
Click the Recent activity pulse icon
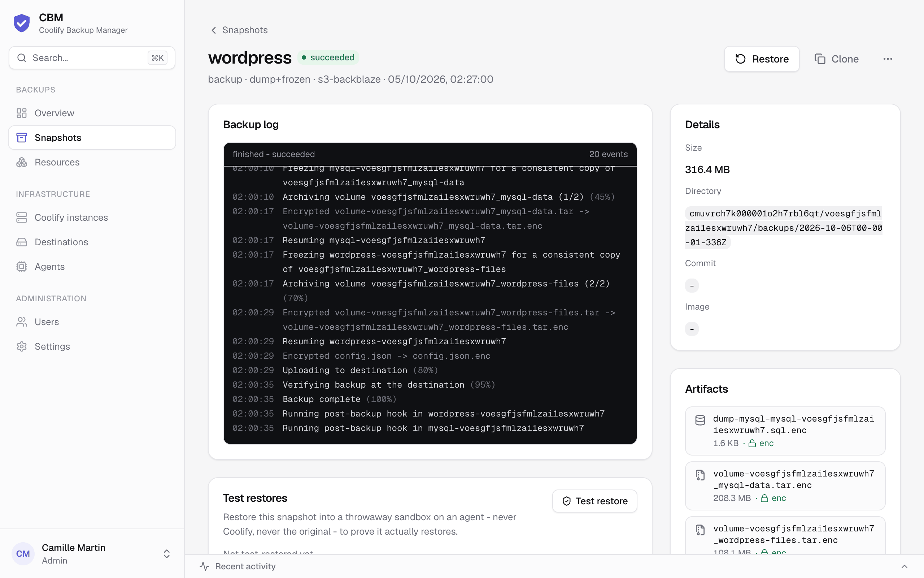tap(204, 566)
